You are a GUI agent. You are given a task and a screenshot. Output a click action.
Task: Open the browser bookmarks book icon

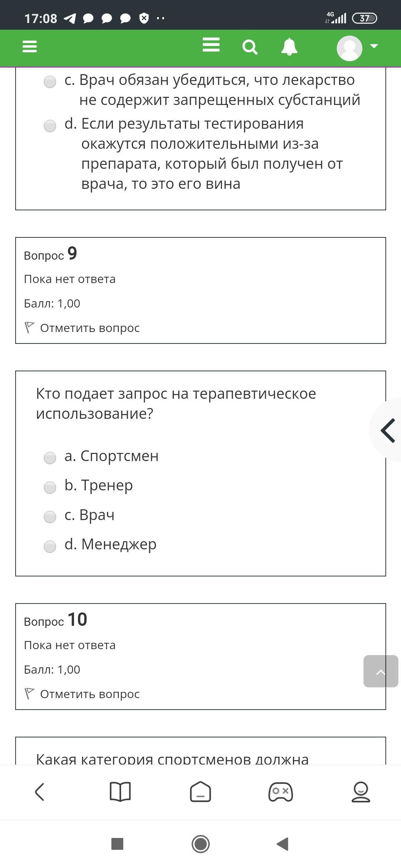point(120,792)
